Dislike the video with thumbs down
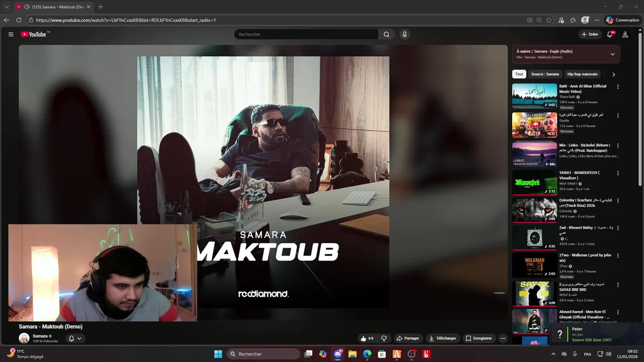The height and width of the screenshot is (362, 644). [x=384, y=338]
